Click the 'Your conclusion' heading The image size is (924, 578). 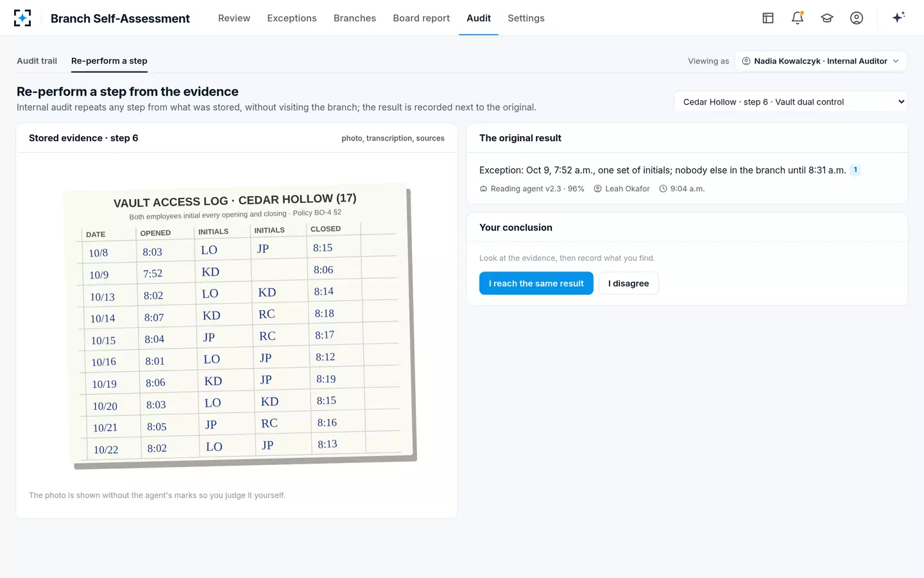point(516,227)
